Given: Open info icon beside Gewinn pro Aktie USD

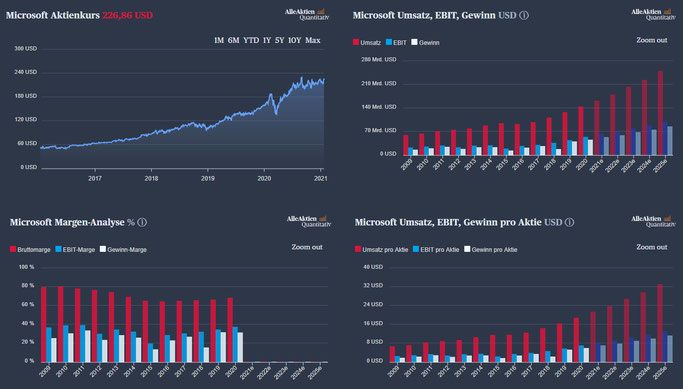Looking at the screenshot, I should pyautogui.click(x=569, y=222).
